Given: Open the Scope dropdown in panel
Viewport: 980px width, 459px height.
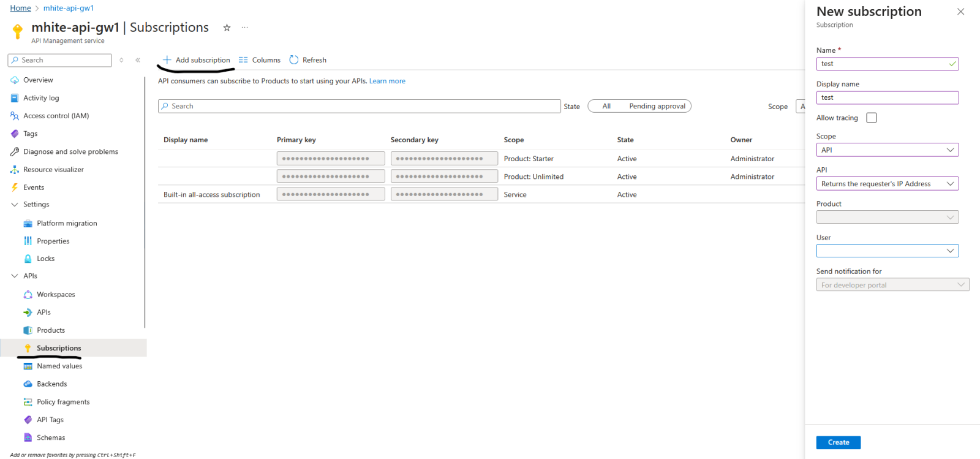Looking at the screenshot, I should point(887,150).
